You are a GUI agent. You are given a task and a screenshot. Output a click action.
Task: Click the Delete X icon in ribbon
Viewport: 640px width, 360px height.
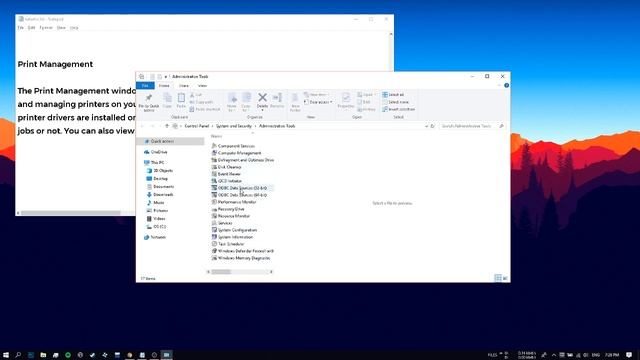[x=262, y=97]
